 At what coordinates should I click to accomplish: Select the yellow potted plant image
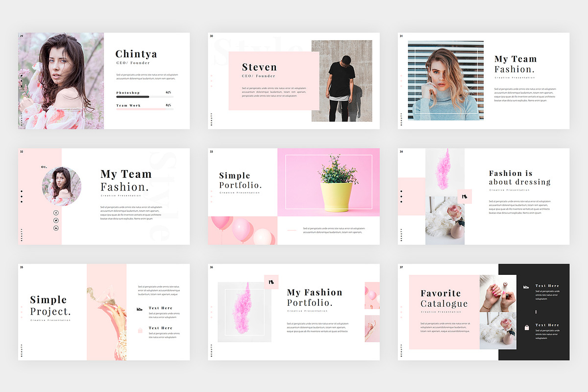point(328,182)
